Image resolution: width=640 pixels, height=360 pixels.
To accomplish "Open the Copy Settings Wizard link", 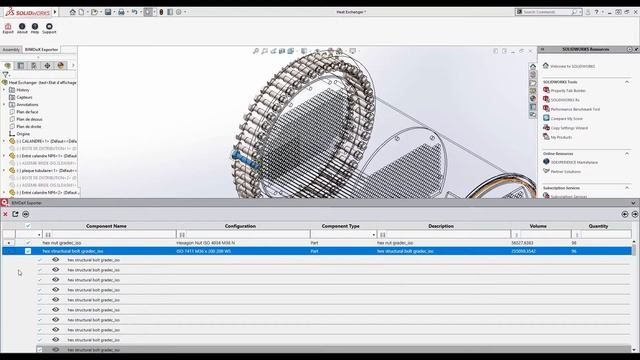I will coord(569,128).
